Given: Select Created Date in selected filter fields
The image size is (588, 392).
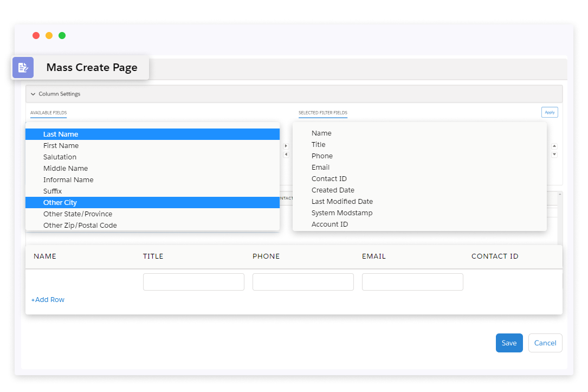Looking at the screenshot, I should (333, 190).
